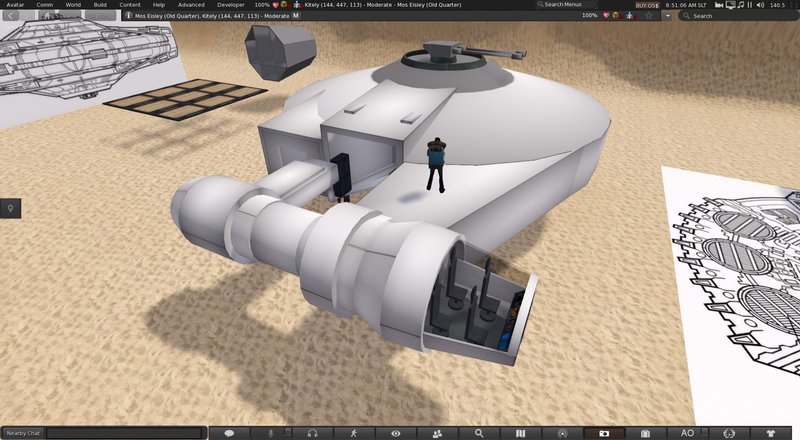Toggle the music note stream icon
Screen dimensions: 800x440
741,5
